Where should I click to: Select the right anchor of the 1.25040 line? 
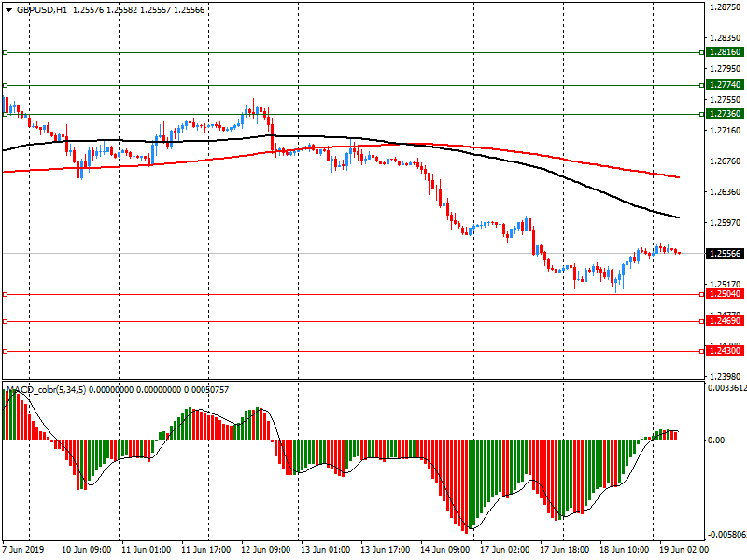pyautogui.click(x=702, y=295)
